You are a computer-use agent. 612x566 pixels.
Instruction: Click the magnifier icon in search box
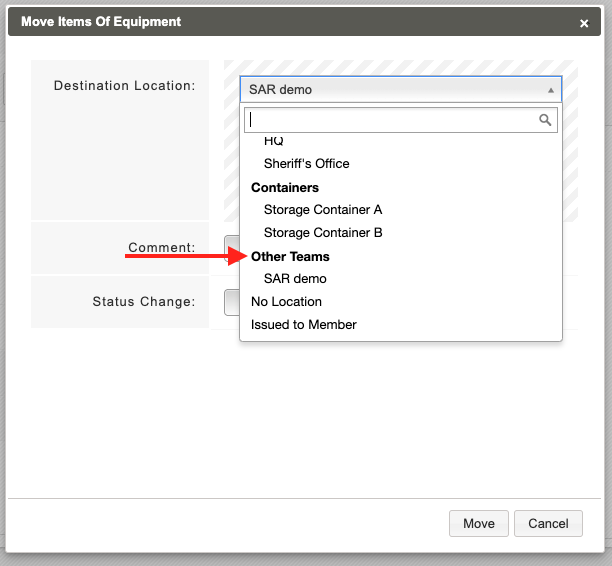click(545, 120)
